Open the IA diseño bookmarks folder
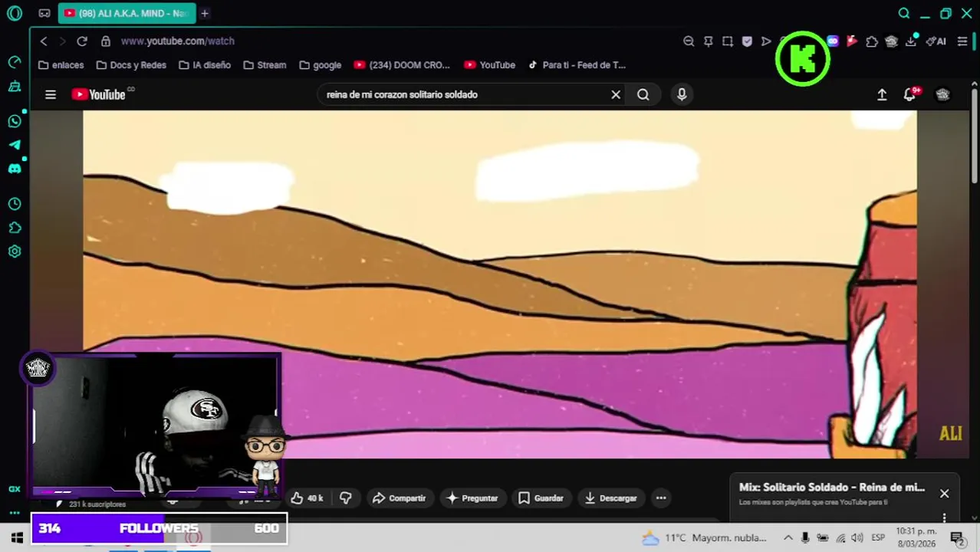 (205, 65)
